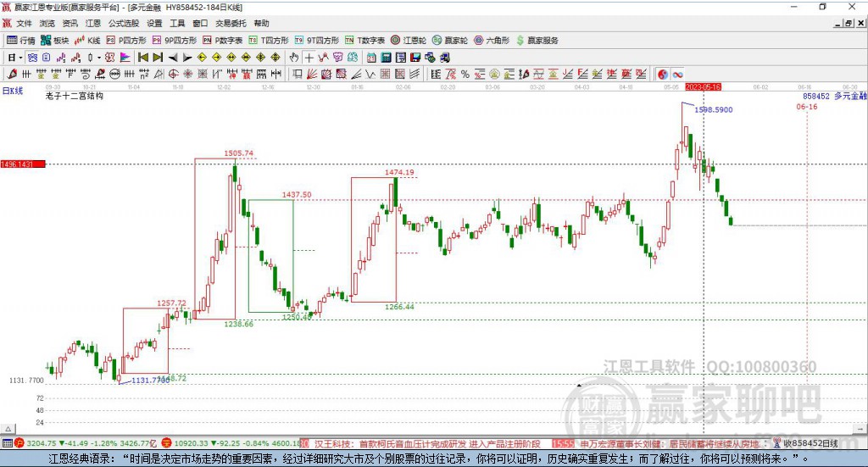This screenshot has height=467, width=868.
Task: Open the 工具 menu
Action: click(x=177, y=23)
